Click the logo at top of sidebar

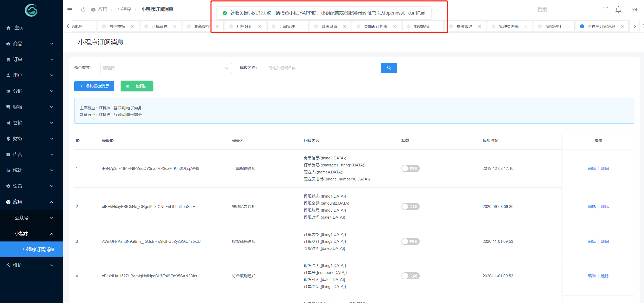(31, 10)
